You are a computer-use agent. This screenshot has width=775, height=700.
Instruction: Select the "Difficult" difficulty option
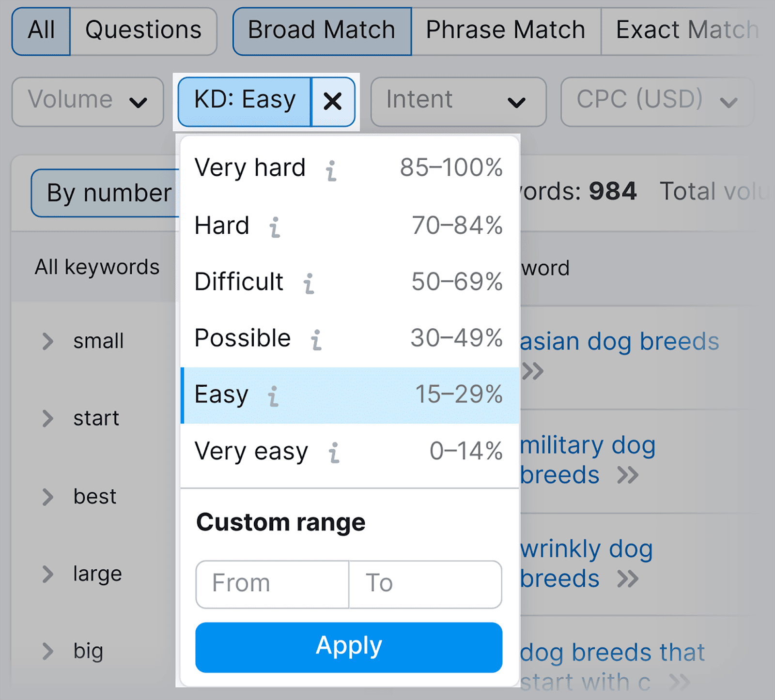click(x=239, y=282)
